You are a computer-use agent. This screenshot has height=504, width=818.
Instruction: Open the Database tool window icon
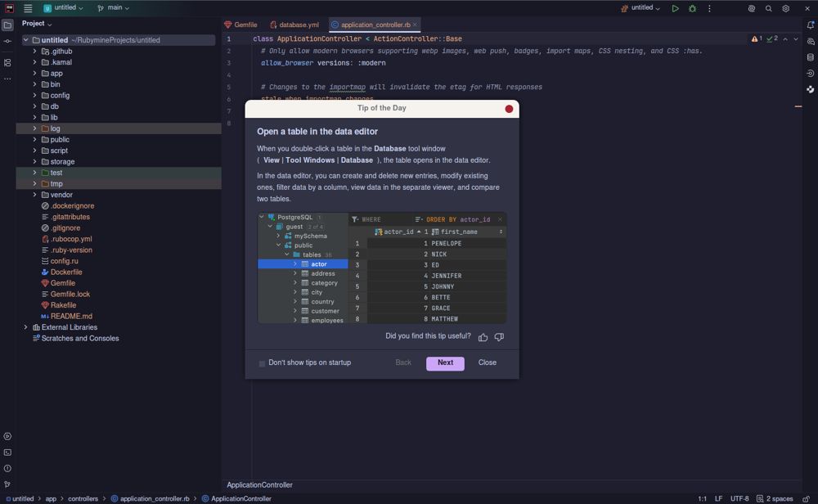click(810, 57)
